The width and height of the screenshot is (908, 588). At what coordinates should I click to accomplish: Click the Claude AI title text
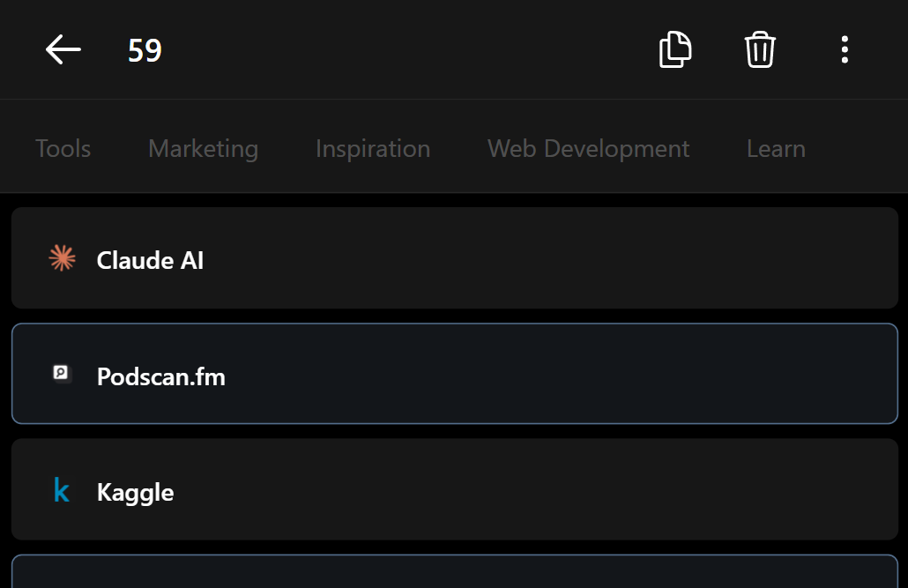(150, 260)
